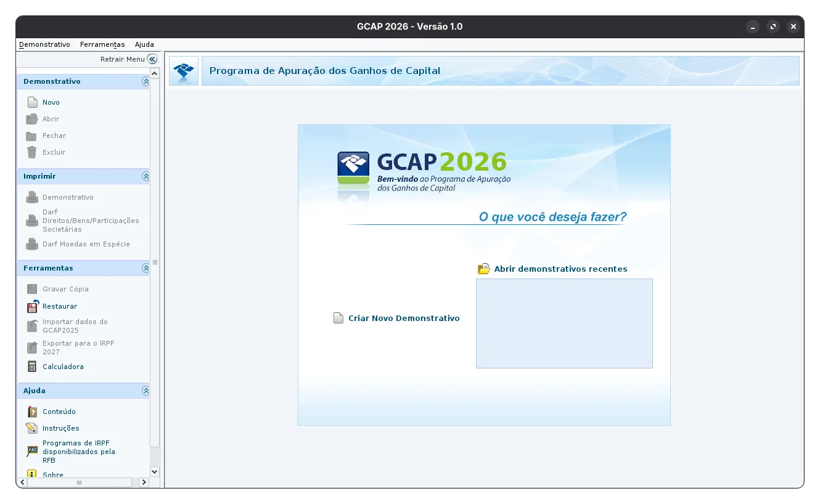Click the Darf Direitos/Bens/Participações printer icon
820x504 pixels.
pos(32,221)
